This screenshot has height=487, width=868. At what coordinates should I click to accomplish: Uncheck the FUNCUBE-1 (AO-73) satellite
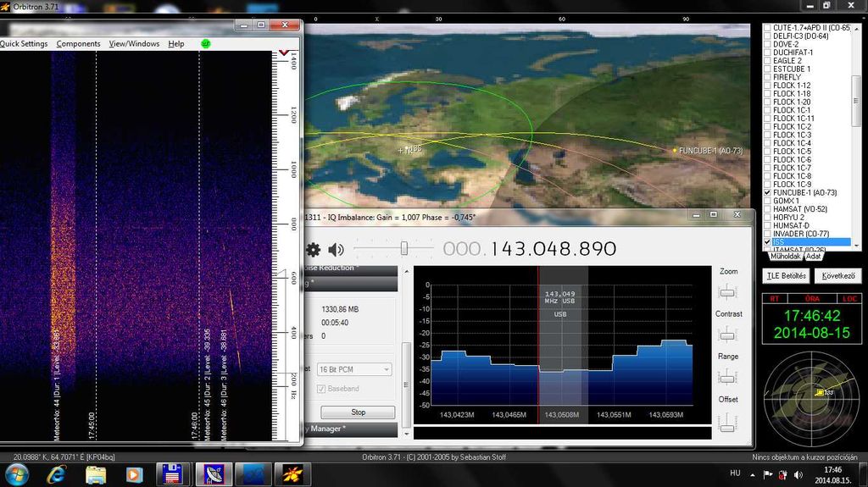click(768, 192)
